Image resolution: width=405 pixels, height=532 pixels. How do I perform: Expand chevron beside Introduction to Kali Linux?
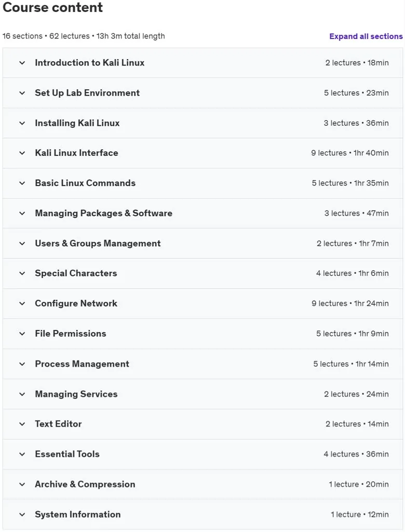(22, 63)
